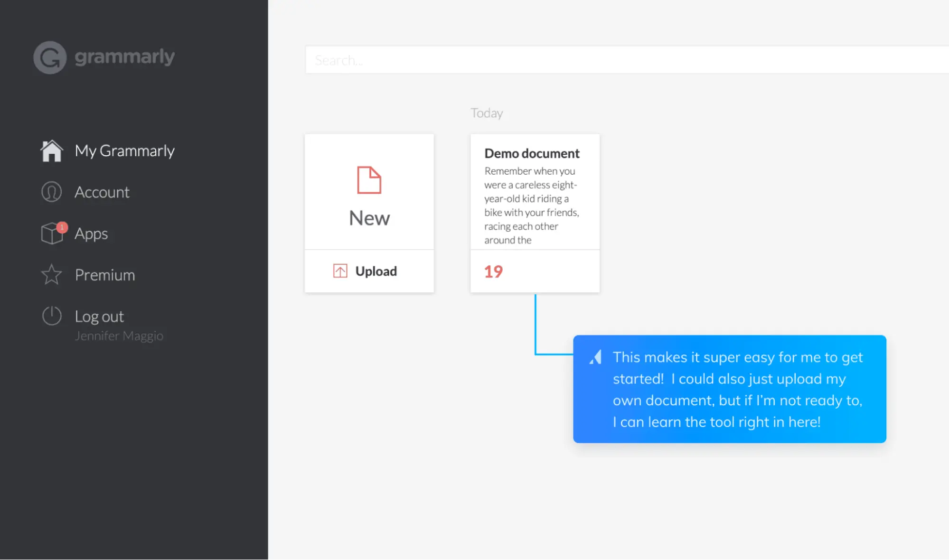Screen dimensions: 949x560
Task: Click the red document icon on New card
Action: click(369, 180)
